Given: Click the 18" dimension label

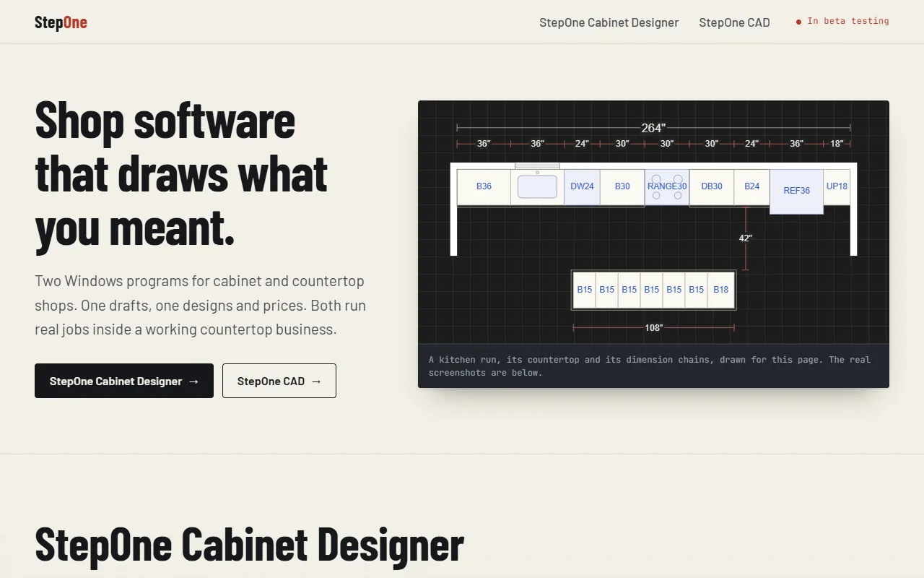Looking at the screenshot, I should 837,144.
